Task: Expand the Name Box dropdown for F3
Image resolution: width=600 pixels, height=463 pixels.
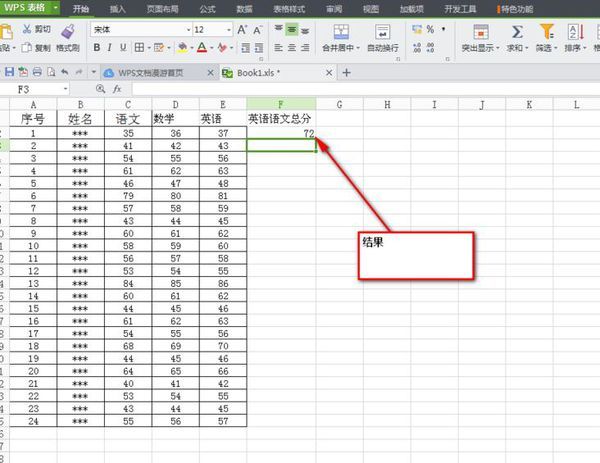Action: click(66, 89)
